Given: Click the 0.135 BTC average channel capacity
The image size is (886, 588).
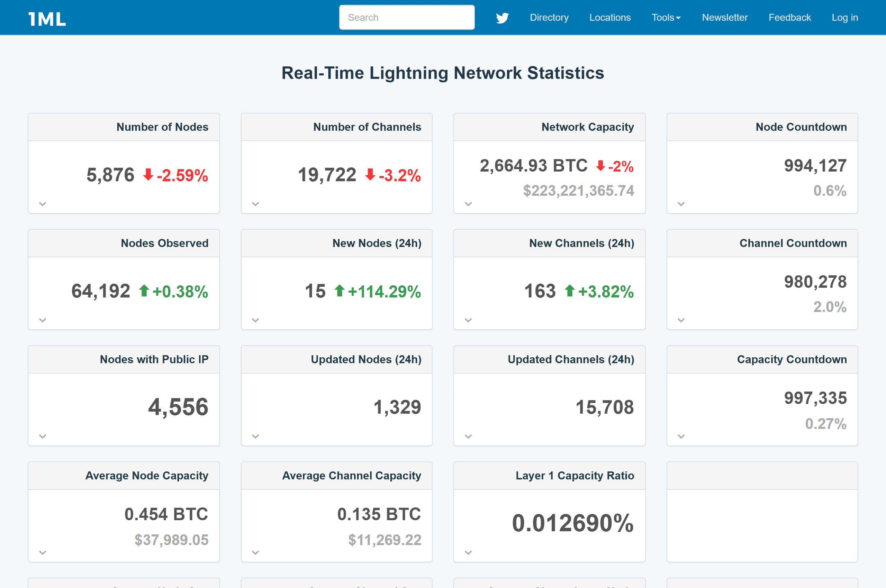Looking at the screenshot, I should 379,514.
